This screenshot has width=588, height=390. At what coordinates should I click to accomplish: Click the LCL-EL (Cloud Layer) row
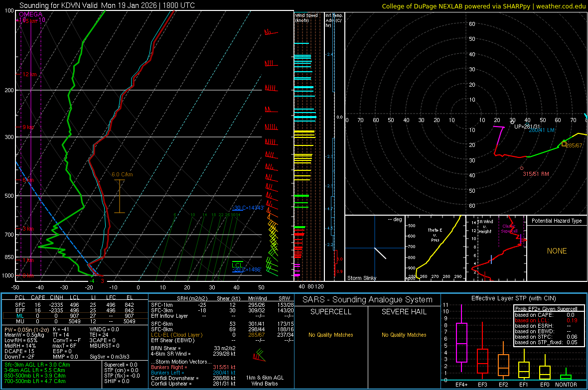point(222,335)
